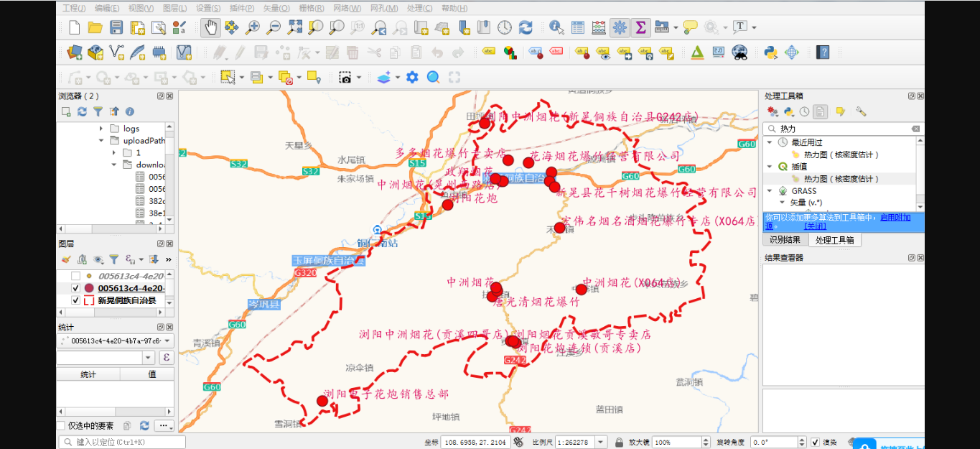The height and width of the screenshot is (449, 980).
Task: Expand the logs folder in browser
Action: 102,129
